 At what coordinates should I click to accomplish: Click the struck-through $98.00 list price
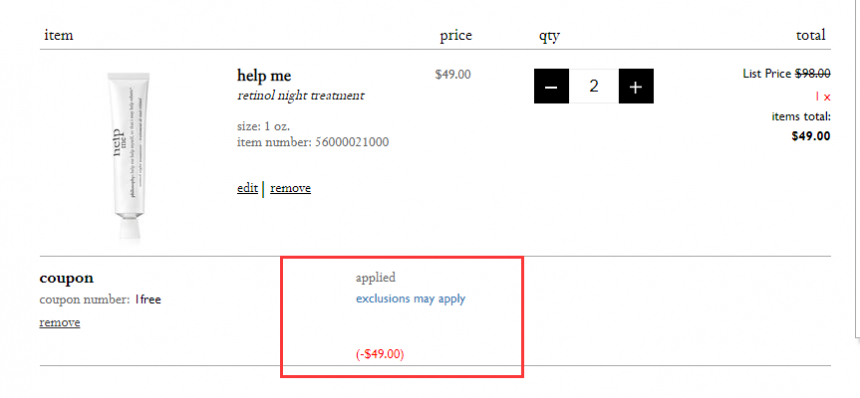pos(813,73)
